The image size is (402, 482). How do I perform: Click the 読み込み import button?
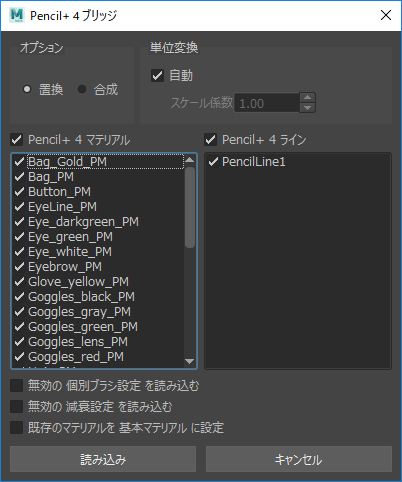tap(103, 459)
